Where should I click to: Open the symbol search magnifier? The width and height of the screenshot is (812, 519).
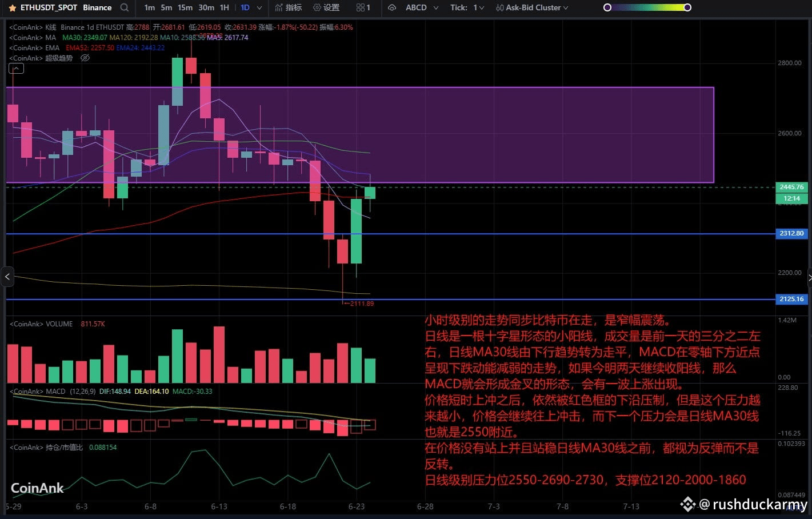click(124, 7)
